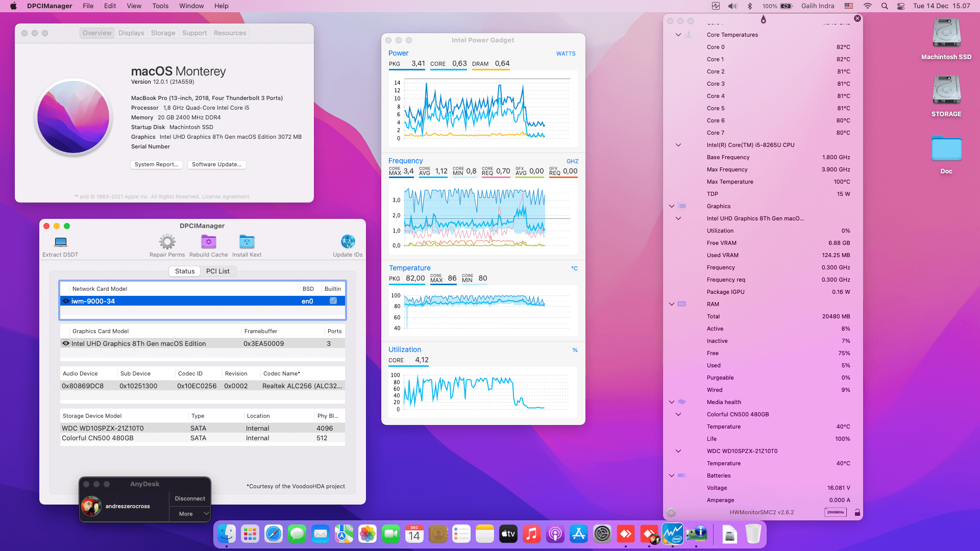Open Photos from the Dock
The image size is (980, 551).
coord(367,534)
